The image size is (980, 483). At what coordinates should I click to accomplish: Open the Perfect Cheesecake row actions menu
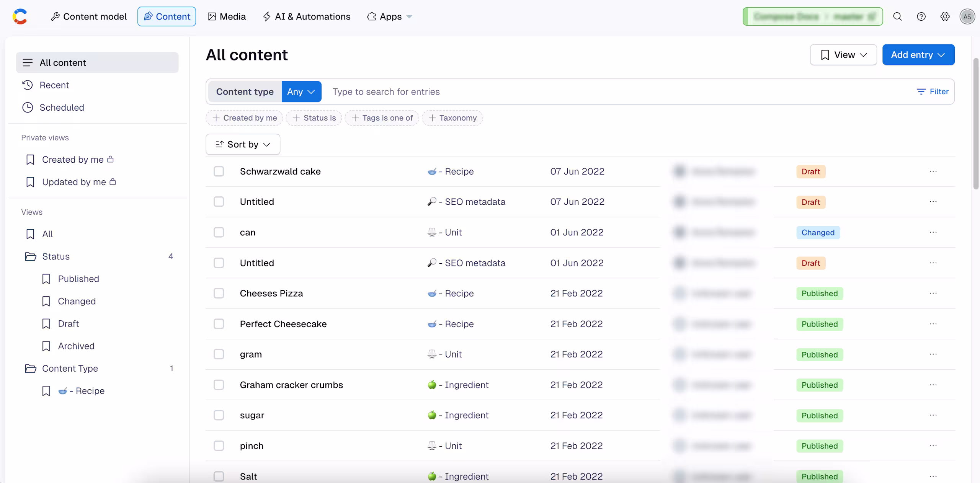pyautogui.click(x=933, y=324)
